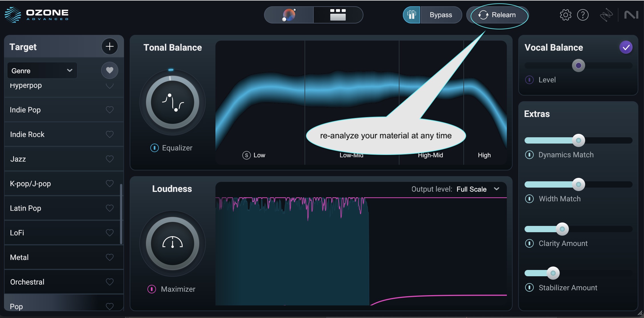Select the Indie Pop genre target
Image resolution: width=644 pixels, height=318 pixels.
tap(64, 110)
